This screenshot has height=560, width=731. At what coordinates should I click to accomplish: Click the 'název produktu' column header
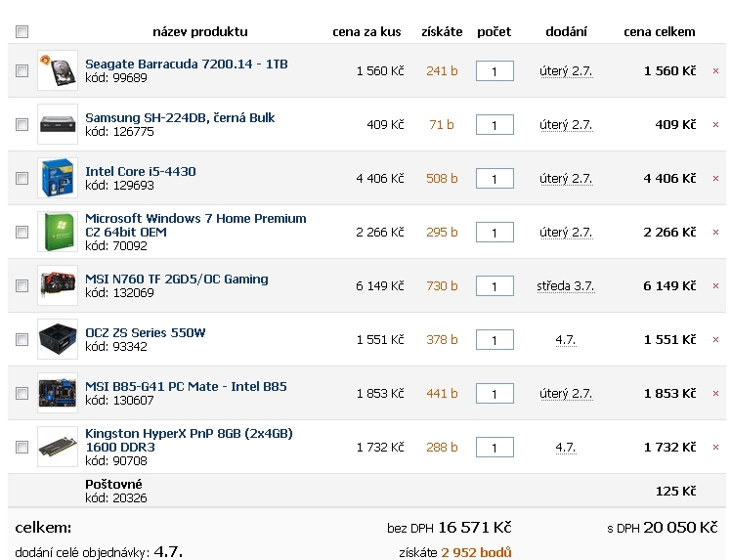coord(199,32)
